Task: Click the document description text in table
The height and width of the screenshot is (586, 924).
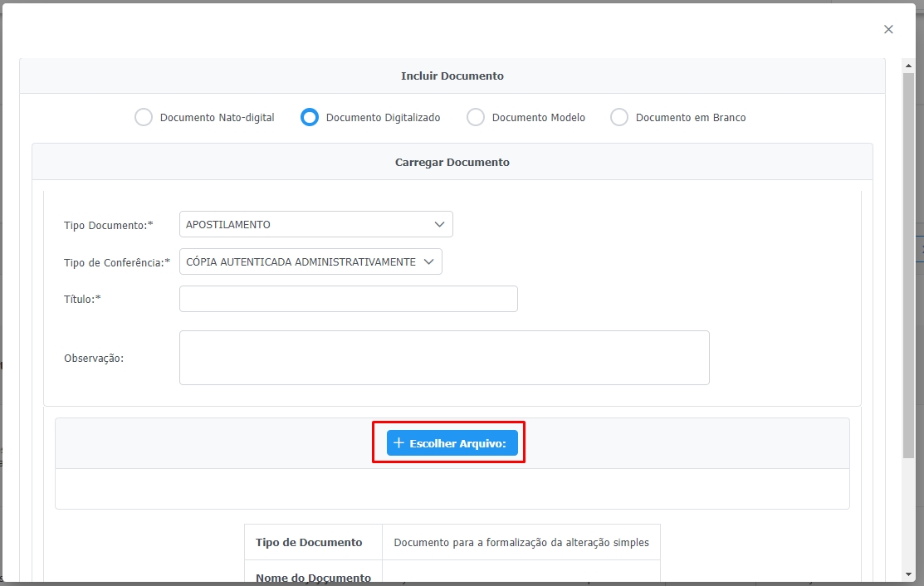Action: (521, 542)
